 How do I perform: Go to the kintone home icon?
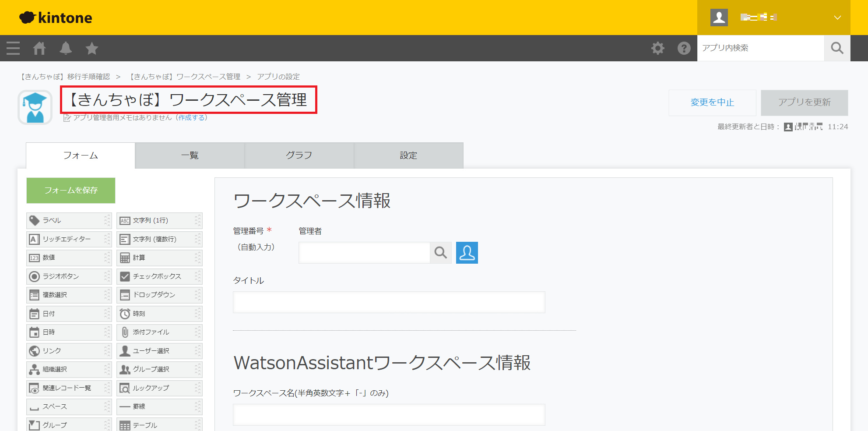tap(39, 48)
